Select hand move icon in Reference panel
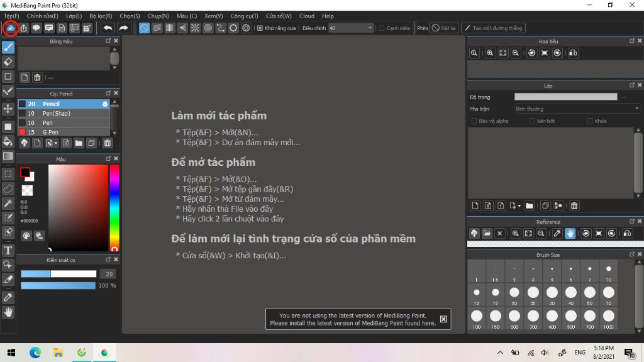The image size is (644, 362). pyautogui.click(x=570, y=234)
